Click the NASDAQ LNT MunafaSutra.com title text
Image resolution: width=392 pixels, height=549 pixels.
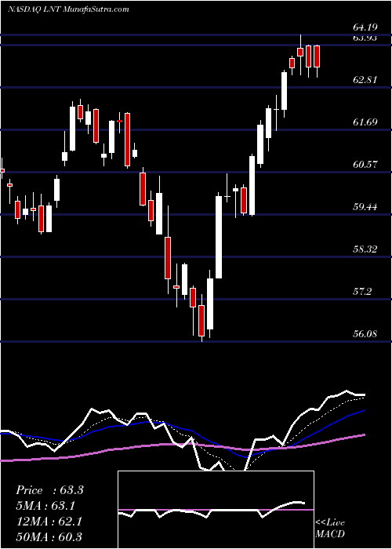click(x=68, y=9)
